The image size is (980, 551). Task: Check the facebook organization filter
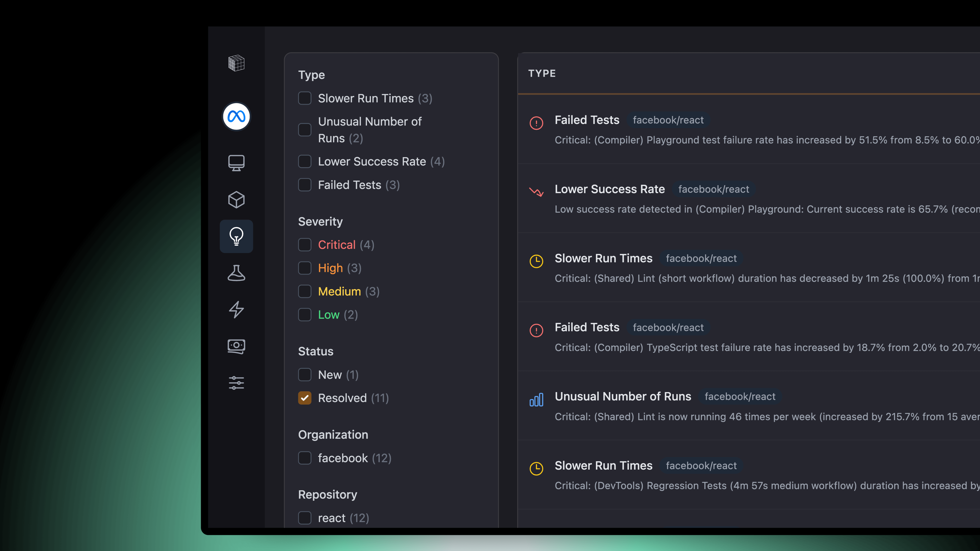click(305, 458)
